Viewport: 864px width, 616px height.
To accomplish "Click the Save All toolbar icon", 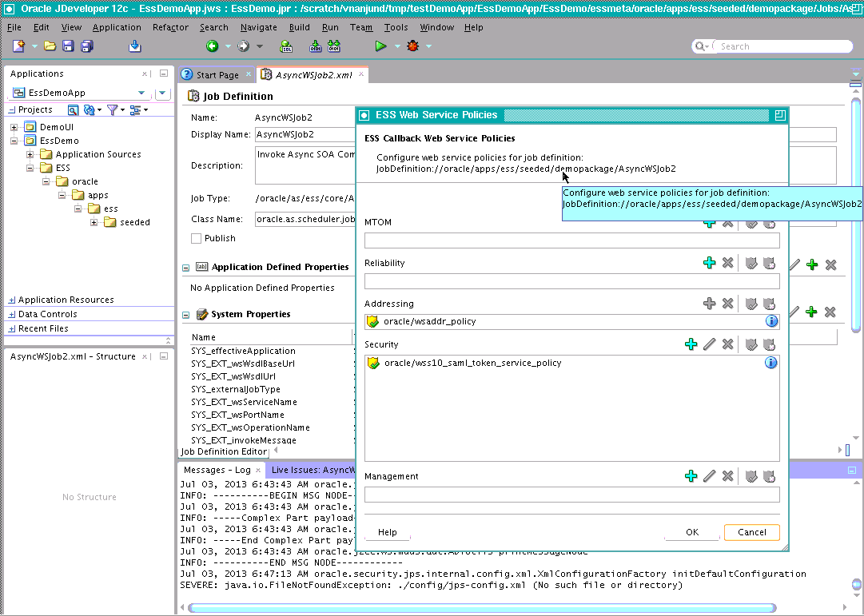I will coord(87,46).
